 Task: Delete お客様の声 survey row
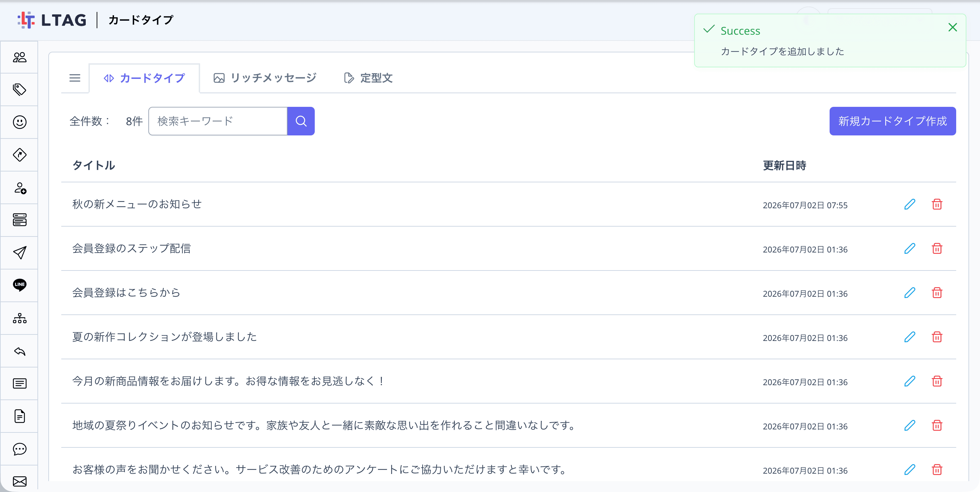click(937, 470)
